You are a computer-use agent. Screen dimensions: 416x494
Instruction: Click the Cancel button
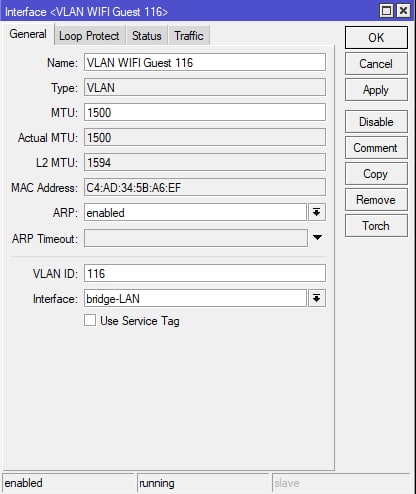376,64
